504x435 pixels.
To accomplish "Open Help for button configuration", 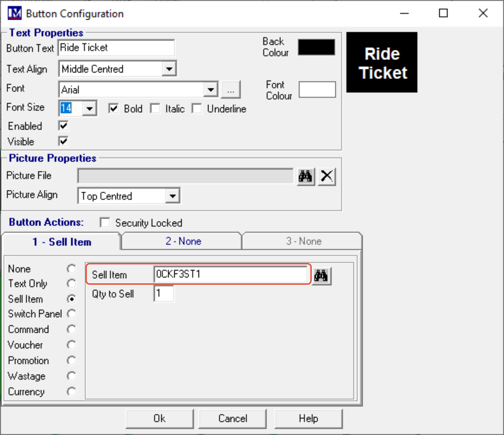I will coord(308,418).
